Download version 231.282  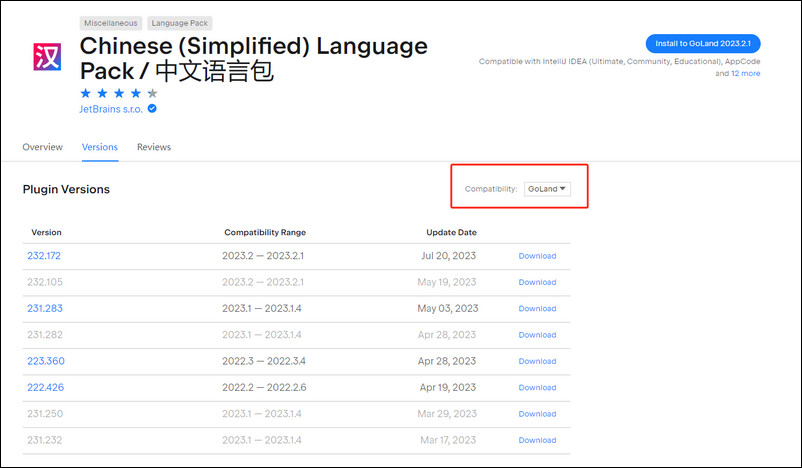point(537,335)
